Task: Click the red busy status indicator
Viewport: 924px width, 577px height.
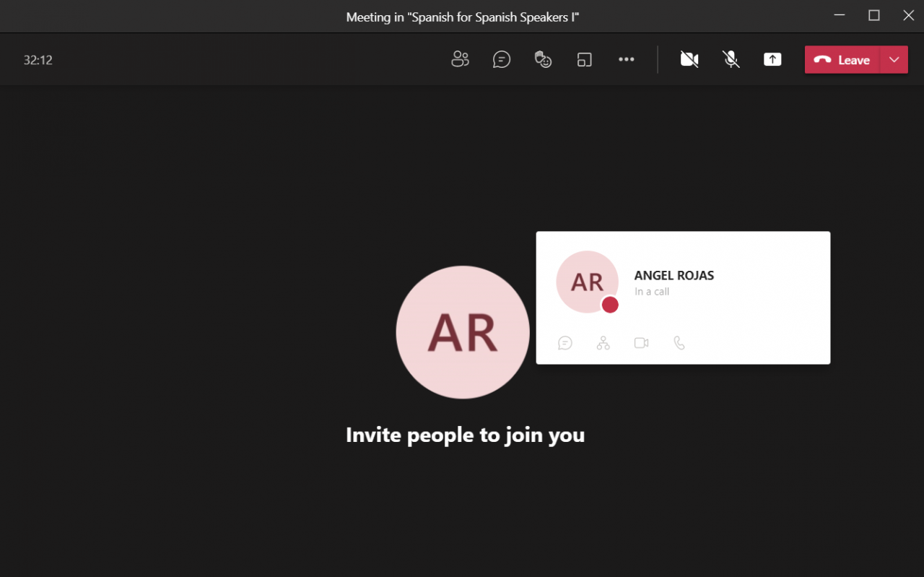Action: [x=610, y=305]
